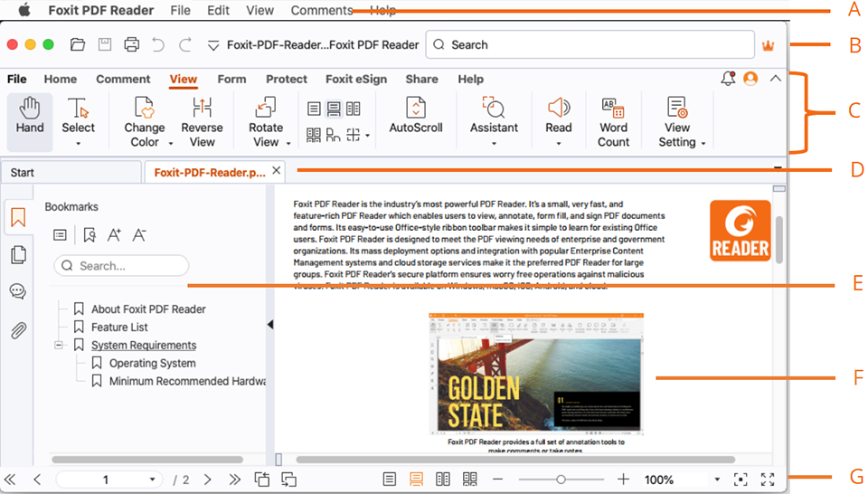Open Rotate View dropdown arrow
This screenshot has height=494, width=868.
click(288, 144)
